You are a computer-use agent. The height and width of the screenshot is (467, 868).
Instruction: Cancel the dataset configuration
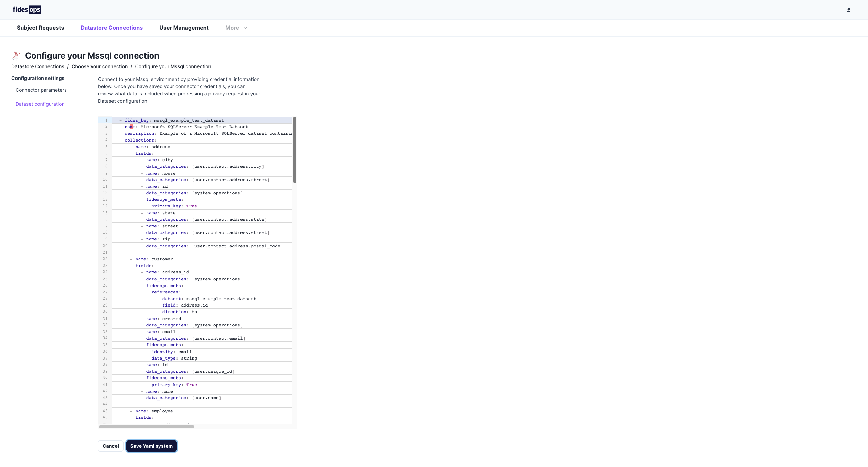pyautogui.click(x=110, y=446)
